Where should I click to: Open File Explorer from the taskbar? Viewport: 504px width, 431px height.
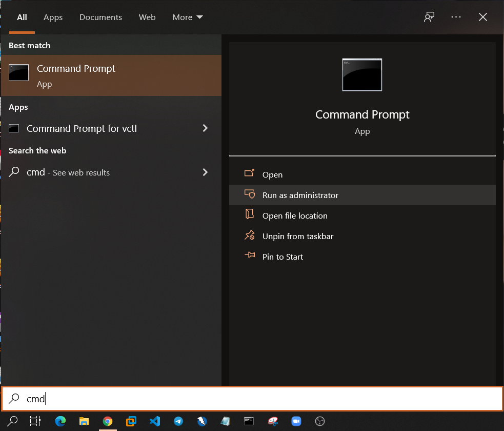click(84, 421)
